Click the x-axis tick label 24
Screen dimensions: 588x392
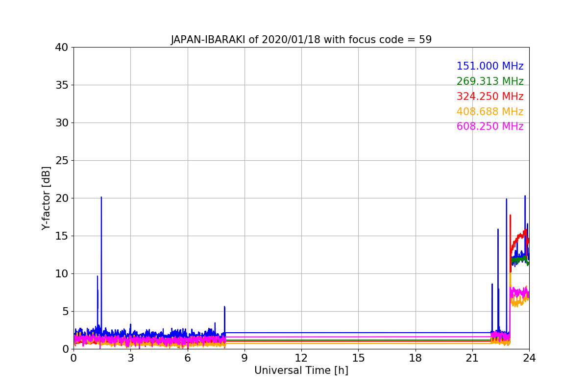tap(529, 358)
